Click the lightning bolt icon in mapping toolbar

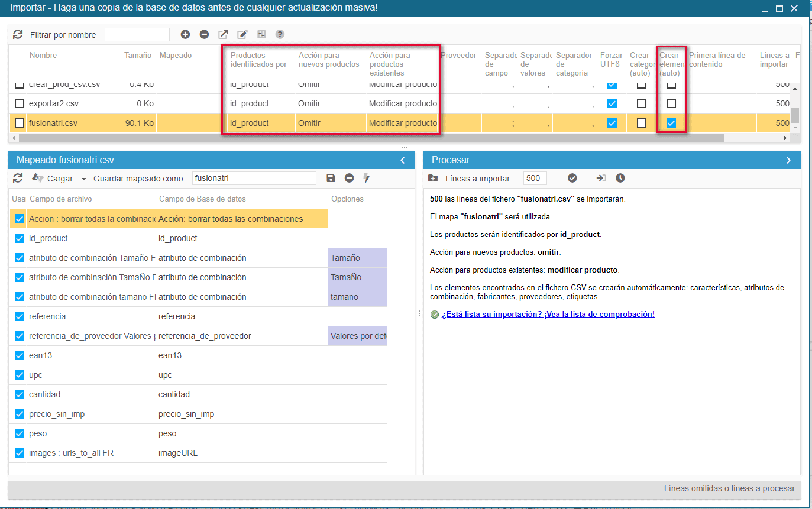click(x=367, y=178)
